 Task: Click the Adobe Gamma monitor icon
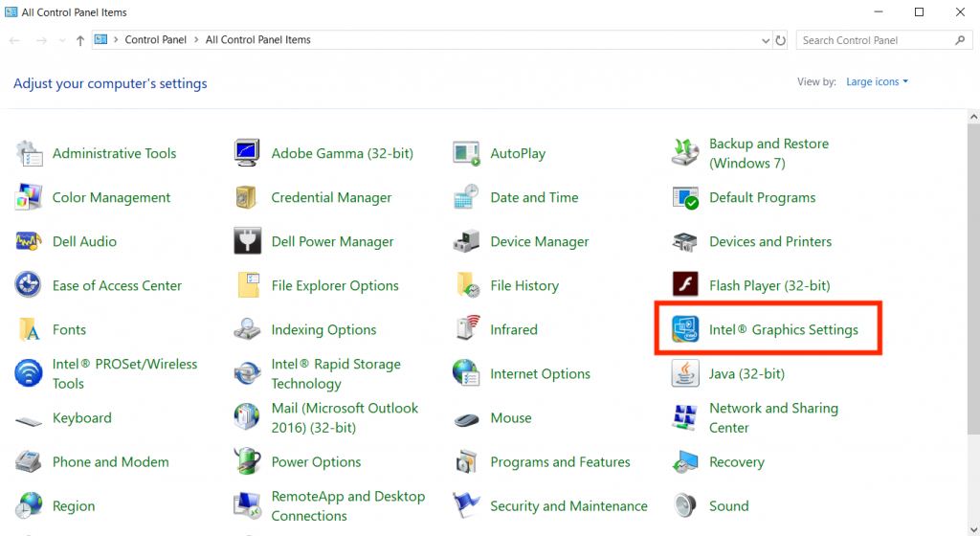(247, 153)
